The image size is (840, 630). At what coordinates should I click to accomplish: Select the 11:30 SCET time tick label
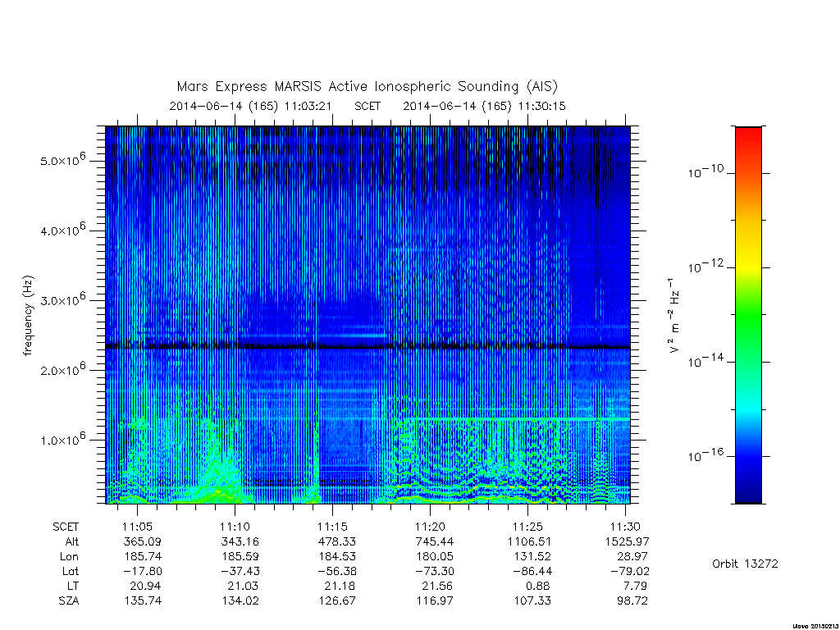(x=624, y=527)
